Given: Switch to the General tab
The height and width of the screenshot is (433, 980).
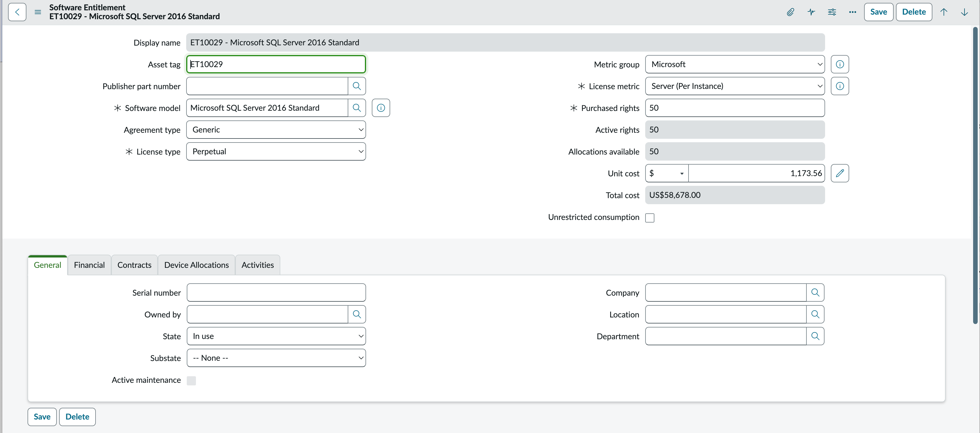Looking at the screenshot, I should [x=48, y=265].
